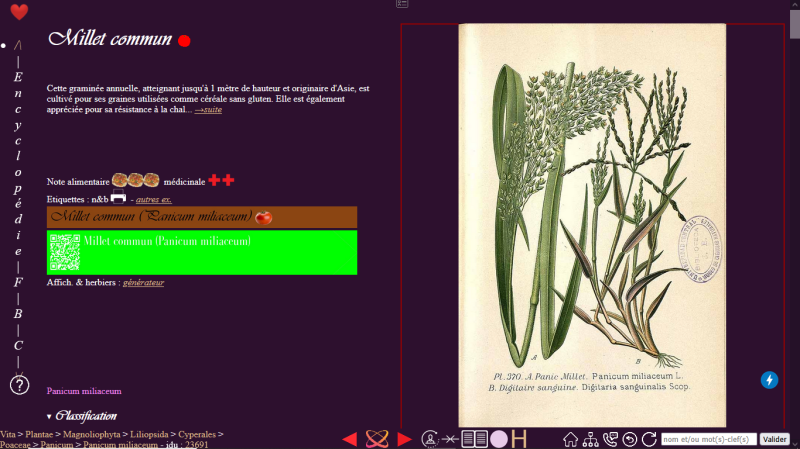Viewport: 800px width, 449px height.
Task: Click the red dot next to title
Action: click(184, 41)
